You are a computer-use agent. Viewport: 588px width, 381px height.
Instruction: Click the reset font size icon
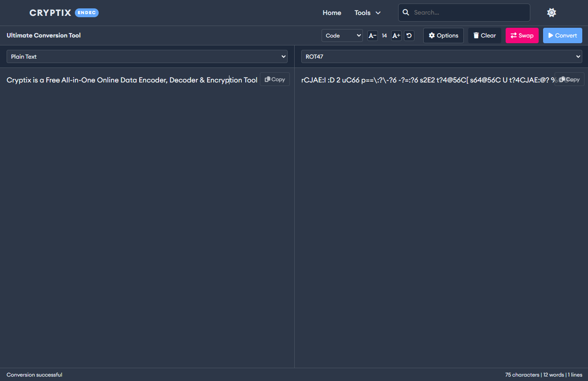[409, 35]
